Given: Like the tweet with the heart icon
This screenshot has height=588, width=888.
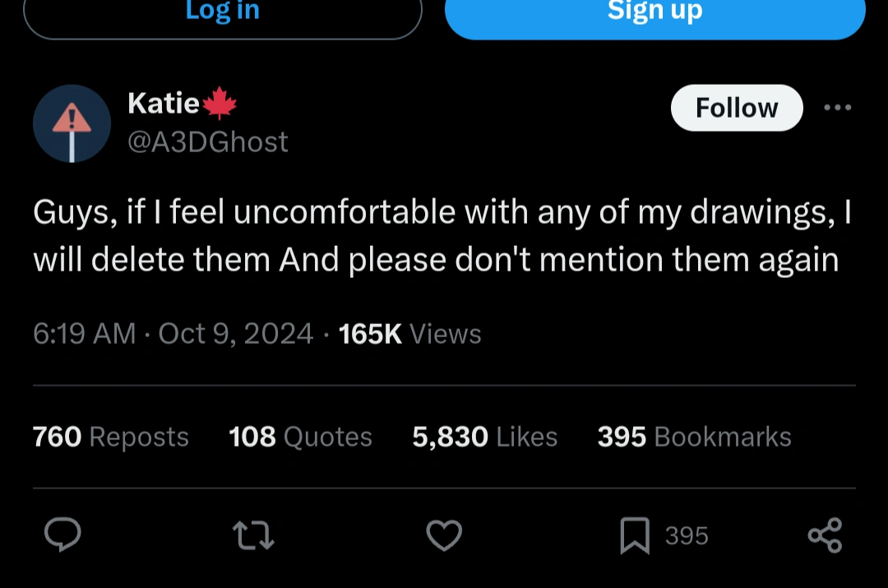Looking at the screenshot, I should pyautogui.click(x=444, y=535).
